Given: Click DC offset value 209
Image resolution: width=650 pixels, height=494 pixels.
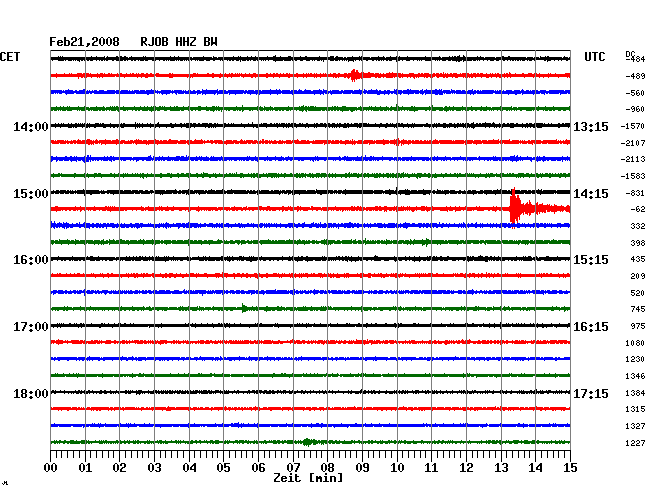Looking at the screenshot, I should click(x=638, y=276).
